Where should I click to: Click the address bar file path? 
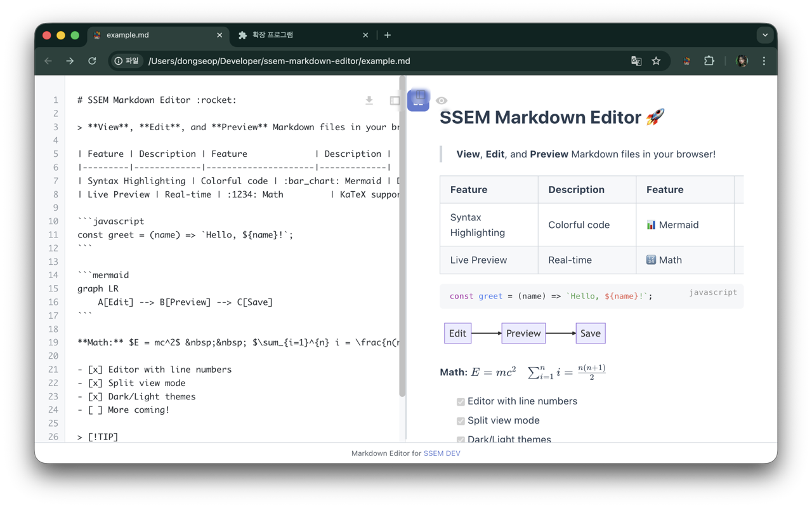(279, 61)
